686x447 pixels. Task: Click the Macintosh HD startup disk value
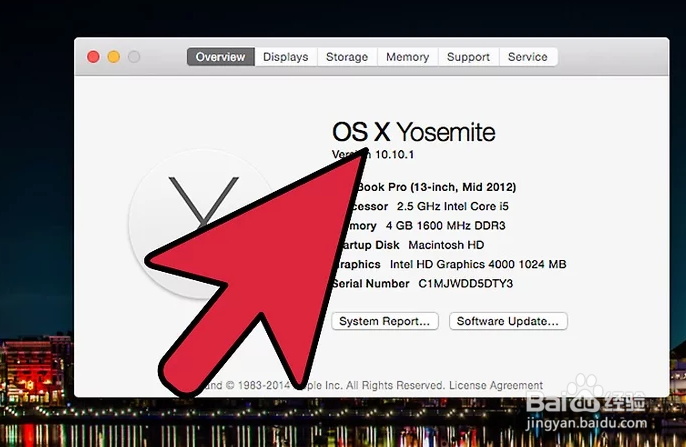(x=446, y=245)
